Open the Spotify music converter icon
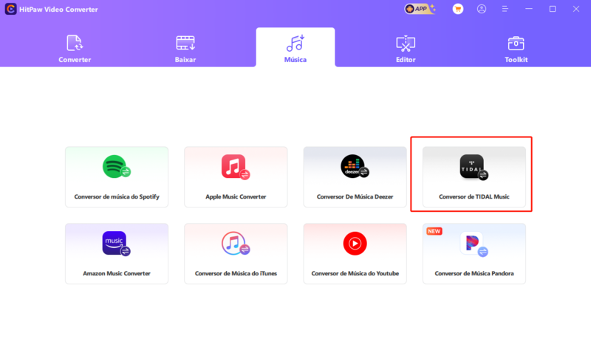This screenshot has height=364, width=591. click(x=117, y=166)
